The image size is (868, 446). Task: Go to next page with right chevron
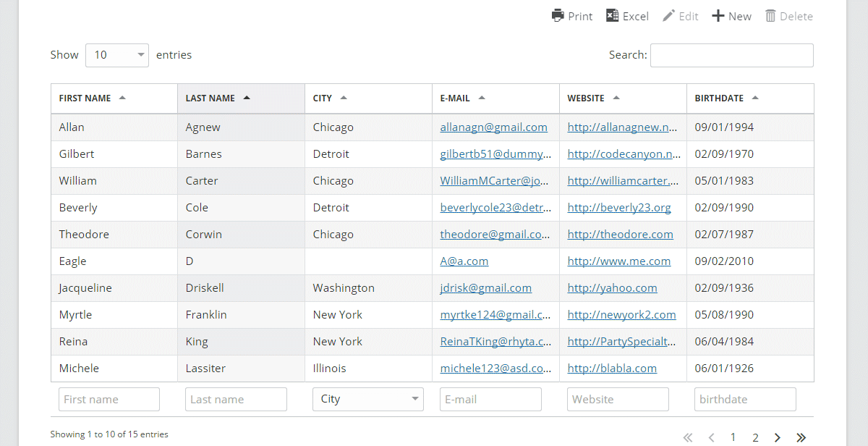coord(778,437)
